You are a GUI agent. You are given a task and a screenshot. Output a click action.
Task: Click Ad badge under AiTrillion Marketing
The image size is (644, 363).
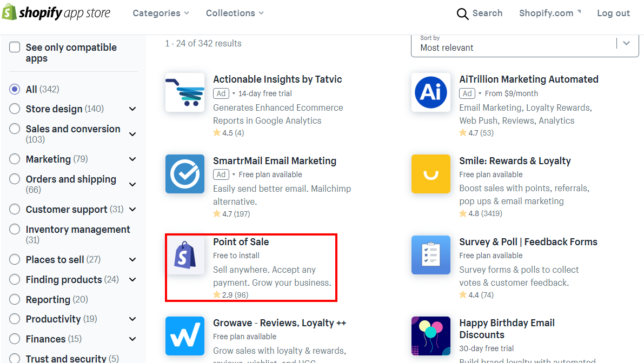[467, 93]
